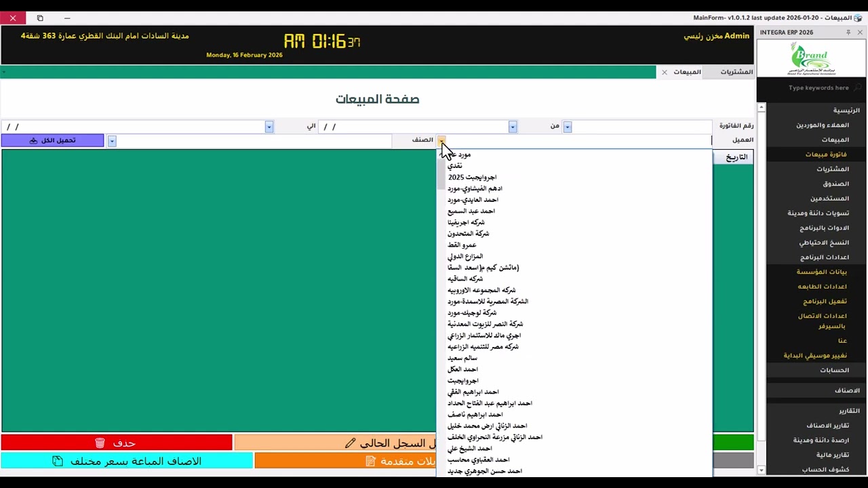868x488 pixels.
Task: Switch to المبيعات tab
Action: click(x=687, y=72)
